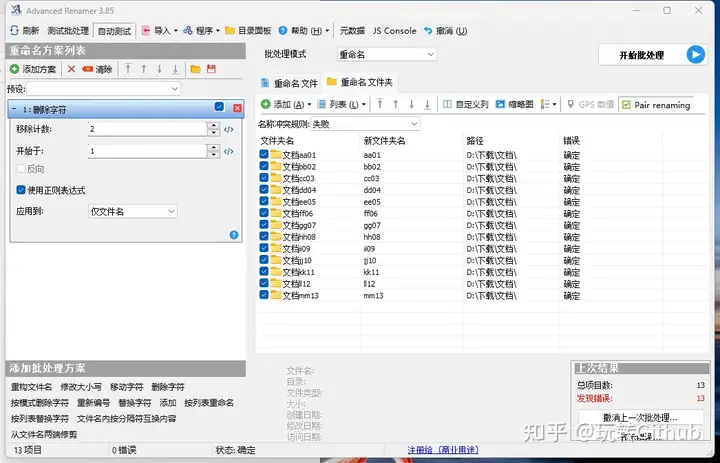Toggle the 删除字符 method enabled checkbox
This screenshot has width=720, height=463.
pyautogui.click(x=219, y=107)
